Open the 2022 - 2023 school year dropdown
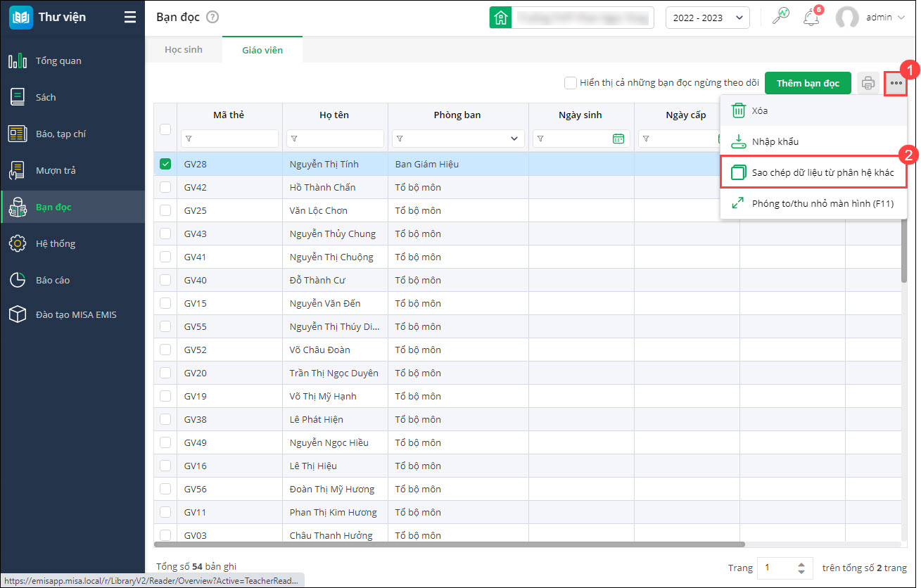 click(707, 18)
